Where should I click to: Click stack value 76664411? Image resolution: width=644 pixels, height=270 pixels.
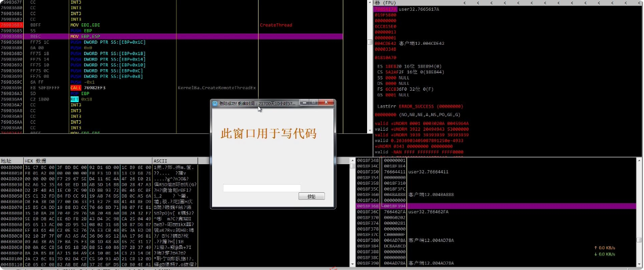point(395,171)
